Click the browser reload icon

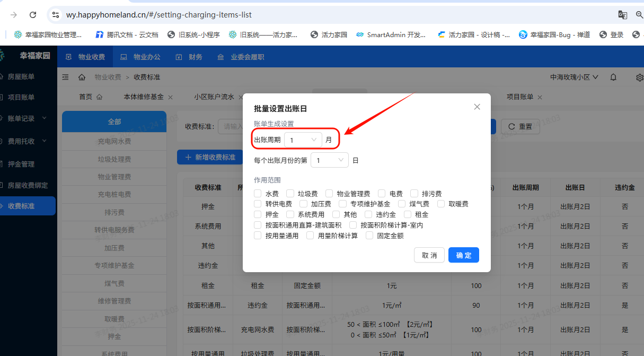33,15
